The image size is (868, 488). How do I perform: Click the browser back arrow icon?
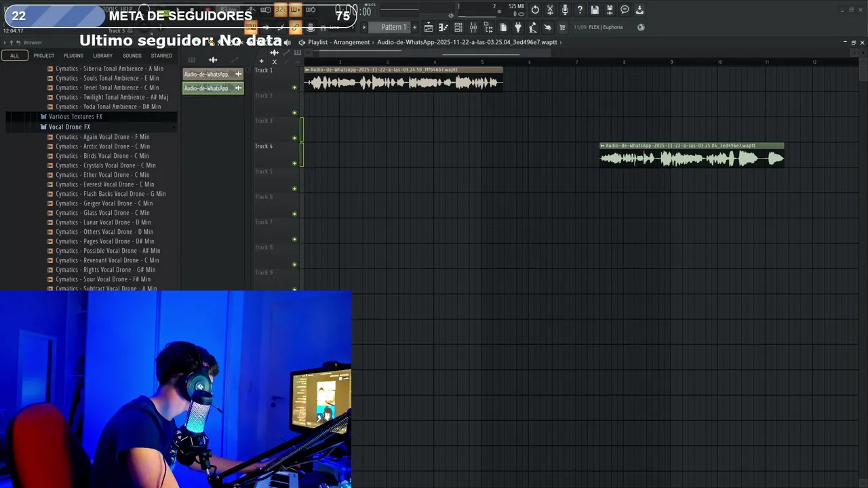click(18, 43)
